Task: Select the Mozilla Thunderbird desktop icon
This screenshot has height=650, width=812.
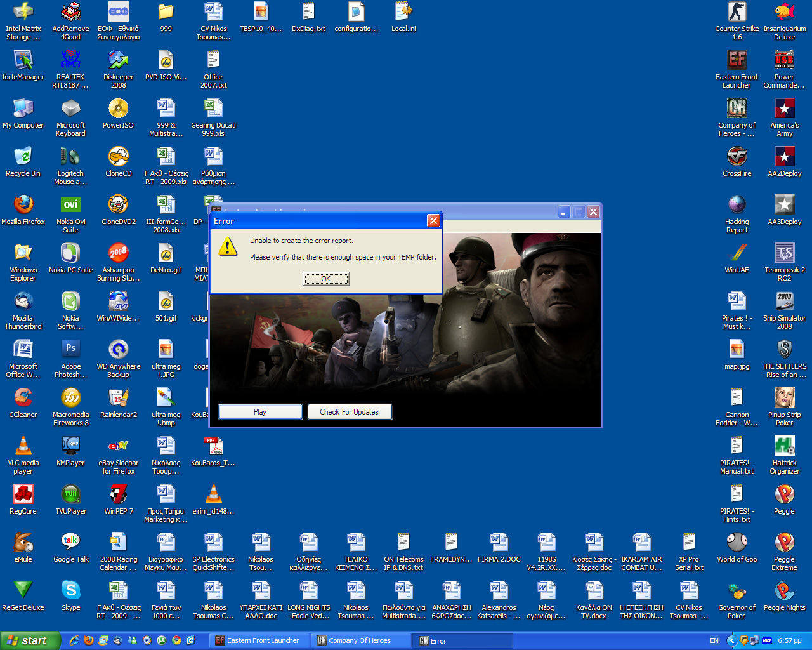Action: click(x=23, y=310)
